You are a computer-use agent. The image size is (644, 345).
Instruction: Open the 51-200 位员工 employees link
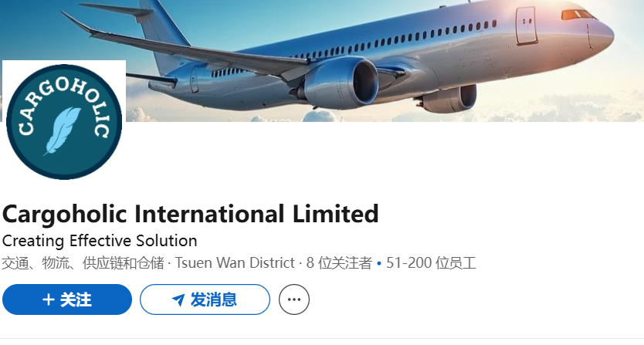[431, 263]
